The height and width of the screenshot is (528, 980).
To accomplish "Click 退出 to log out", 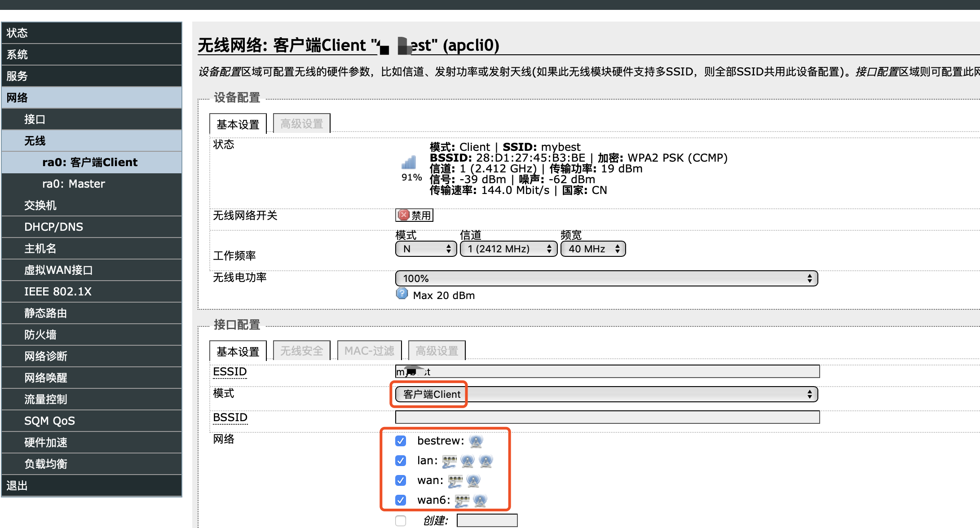I will [x=17, y=485].
